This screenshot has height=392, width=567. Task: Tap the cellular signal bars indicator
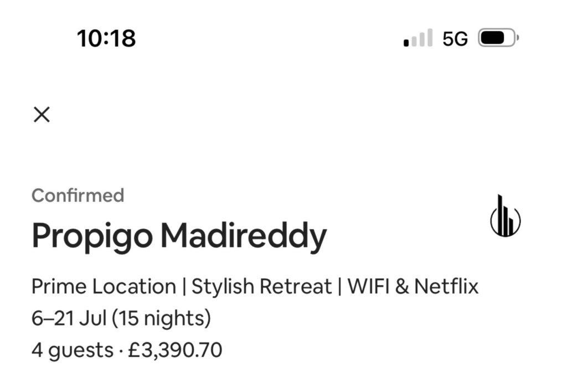418,39
